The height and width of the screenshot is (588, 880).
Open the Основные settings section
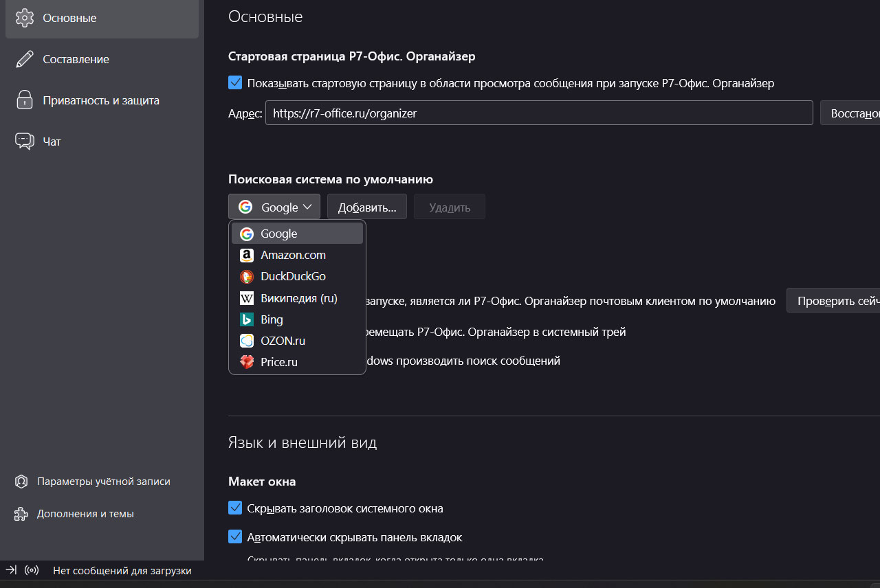tap(102, 18)
